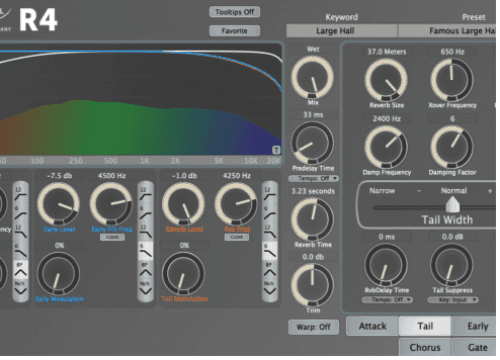This screenshot has height=360, width=500.
Task: Select 12 dB low-cut shape in Rvb Freq filter strip
Action: click(270, 194)
